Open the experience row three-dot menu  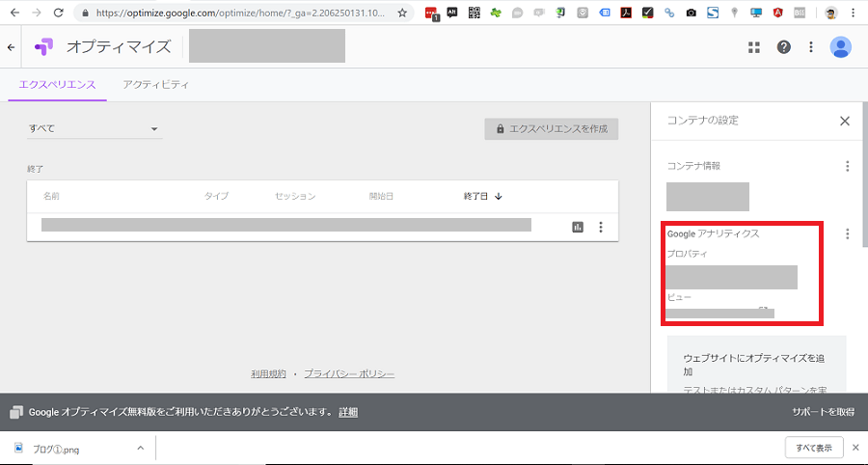[601, 227]
